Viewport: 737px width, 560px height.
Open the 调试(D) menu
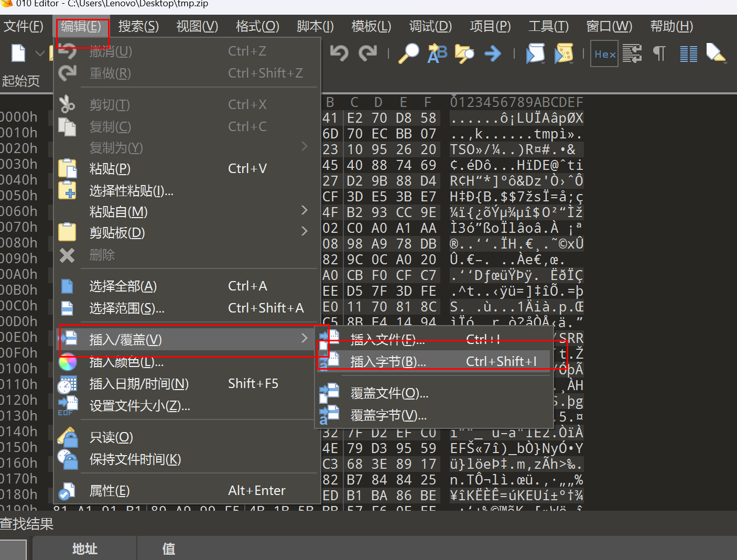[x=430, y=26]
